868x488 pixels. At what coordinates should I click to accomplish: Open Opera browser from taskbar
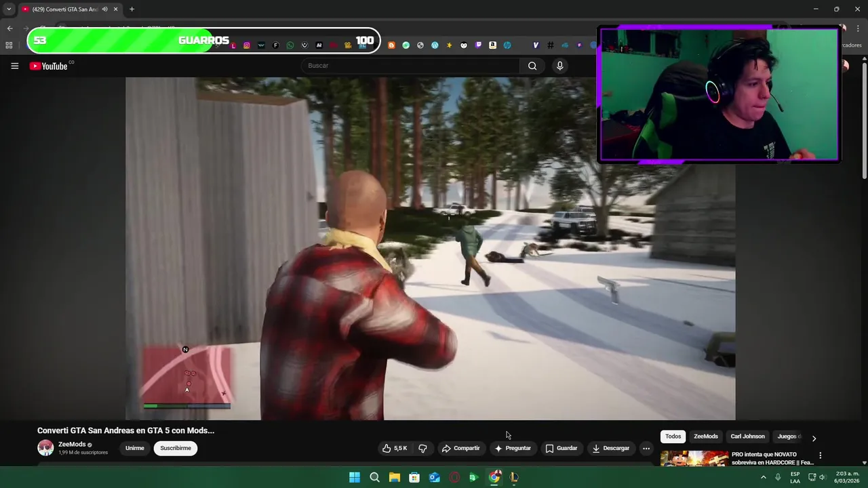tap(454, 477)
